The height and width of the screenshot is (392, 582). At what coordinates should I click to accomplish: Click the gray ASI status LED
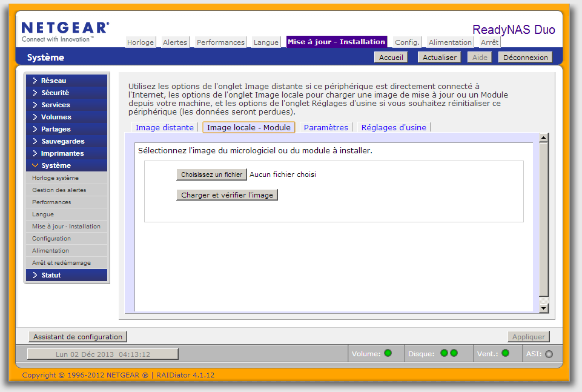[x=549, y=354]
